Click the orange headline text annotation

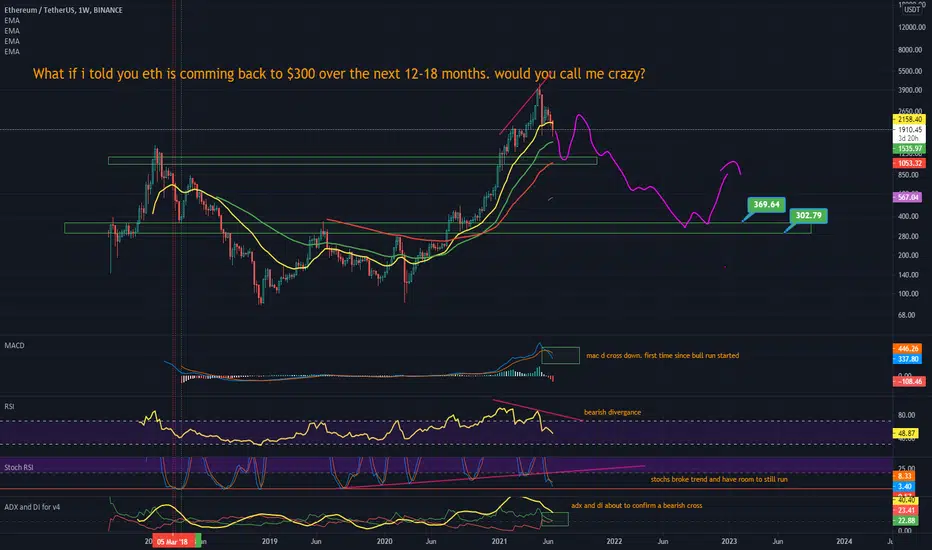coord(339,74)
